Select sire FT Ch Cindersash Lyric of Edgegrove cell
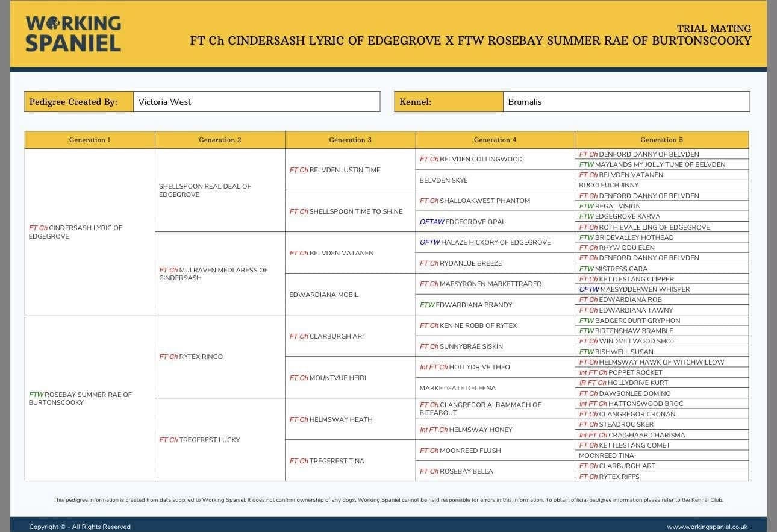This screenshot has height=532, width=777. point(76,232)
